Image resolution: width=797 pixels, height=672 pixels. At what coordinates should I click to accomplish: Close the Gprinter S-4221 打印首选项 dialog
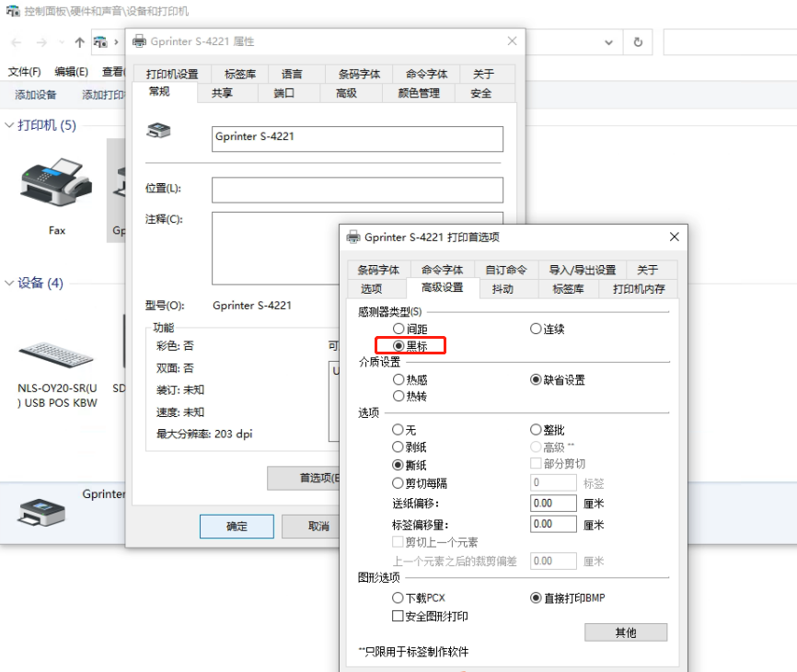click(x=674, y=237)
